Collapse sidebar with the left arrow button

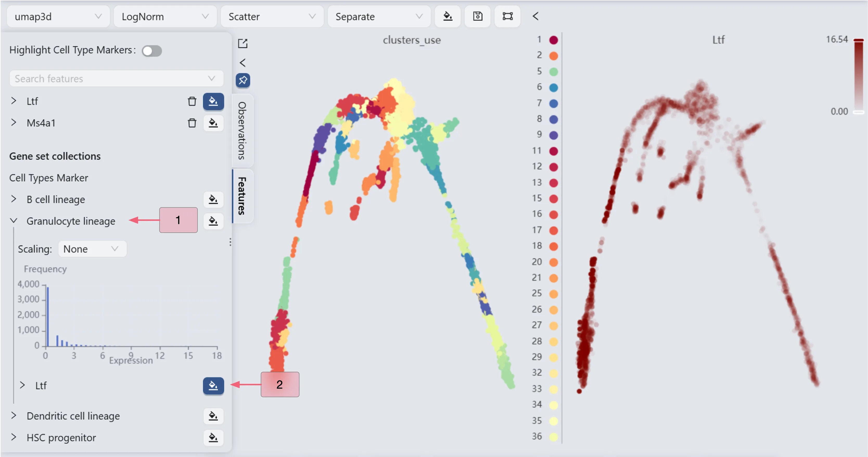tap(242, 63)
